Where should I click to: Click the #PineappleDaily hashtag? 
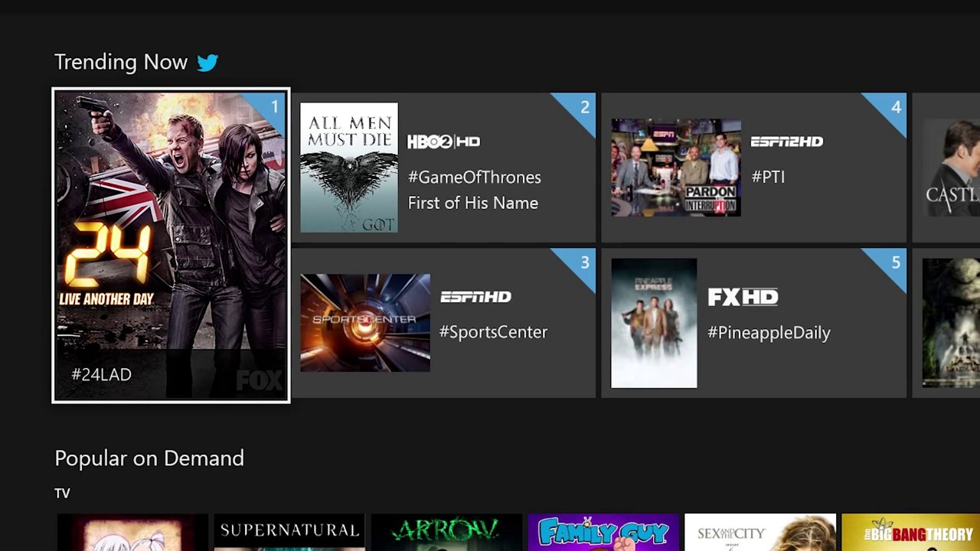pos(769,333)
